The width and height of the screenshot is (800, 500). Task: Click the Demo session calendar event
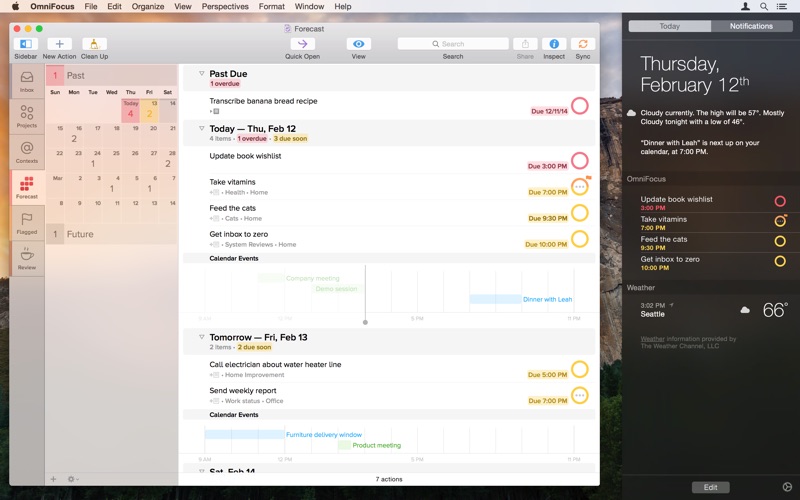pyautogui.click(x=335, y=289)
